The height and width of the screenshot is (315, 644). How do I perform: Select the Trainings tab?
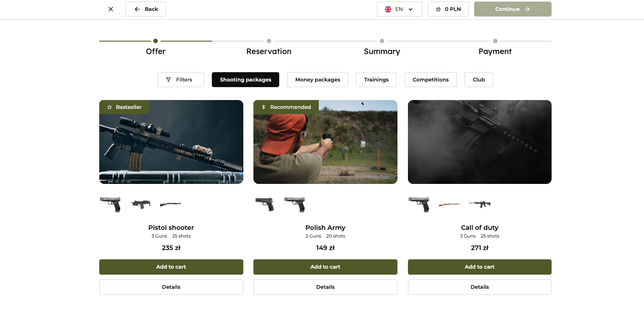coord(376,80)
